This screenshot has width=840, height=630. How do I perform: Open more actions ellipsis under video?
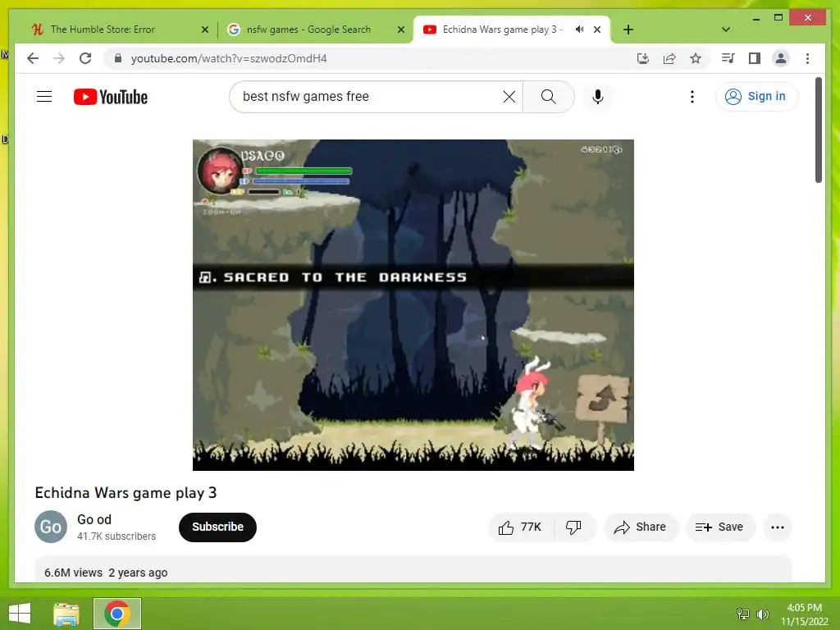coord(778,527)
